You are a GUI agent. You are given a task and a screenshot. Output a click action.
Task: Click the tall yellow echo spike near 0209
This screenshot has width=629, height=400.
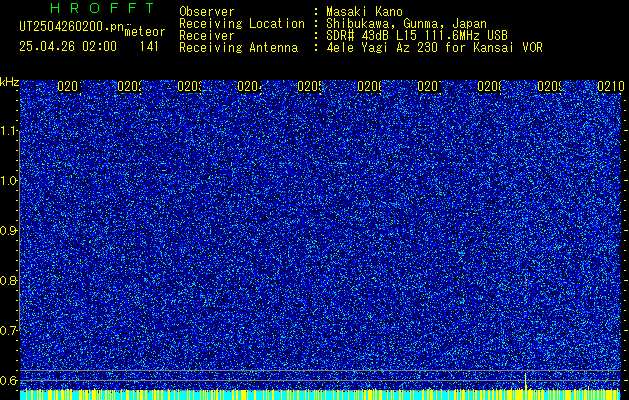point(526,381)
